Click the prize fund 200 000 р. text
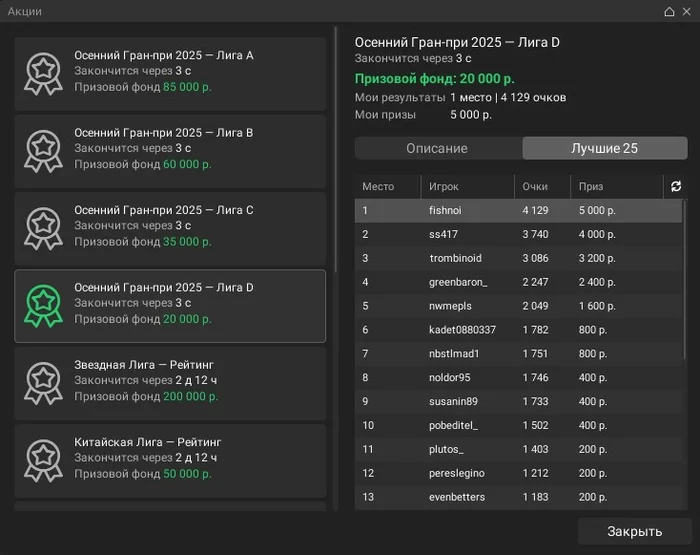700x555 pixels. pyautogui.click(x=191, y=396)
